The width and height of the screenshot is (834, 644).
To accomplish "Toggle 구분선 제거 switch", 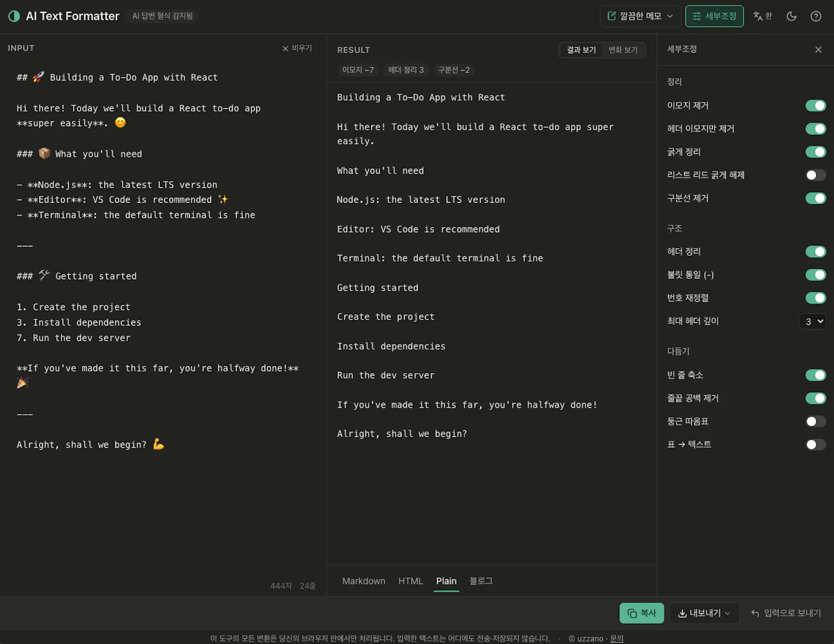I will [x=816, y=199].
